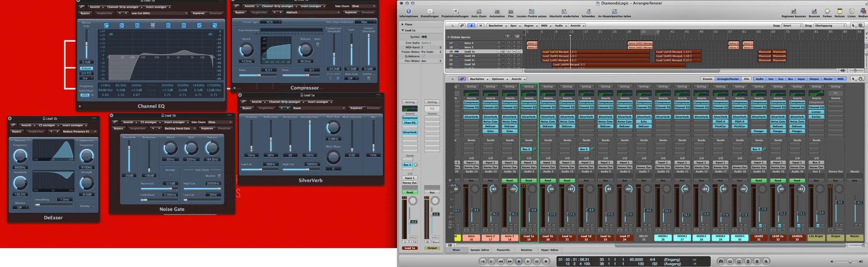This screenshot has width=868, height=267.
Task: Open DeEsser preset Reduce Presence 01
Action: (x=79, y=132)
